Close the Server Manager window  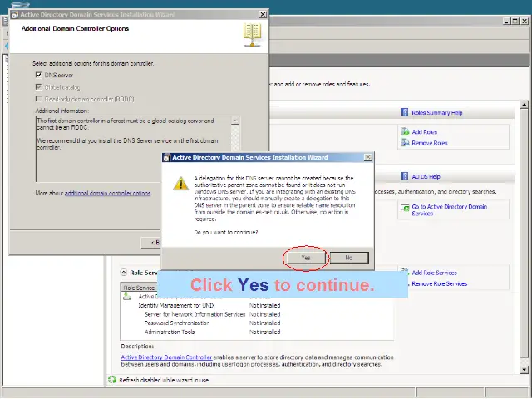pos(525,21)
